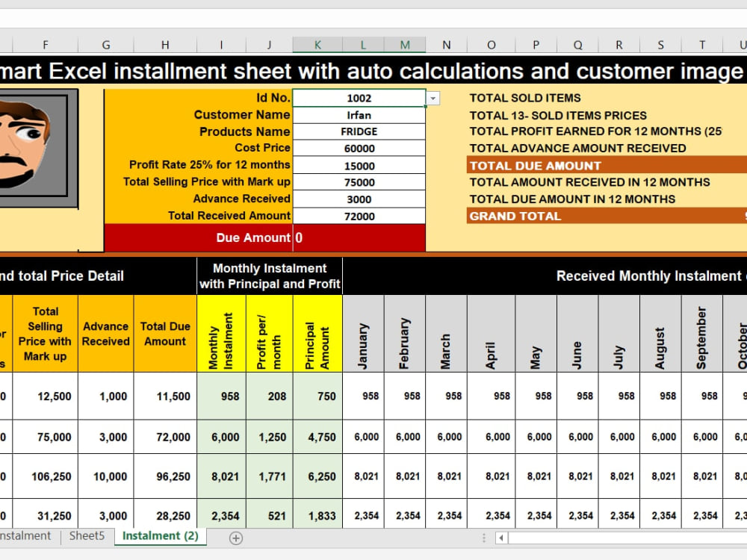Select the Instalment (2) sheet tab
Image resolution: width=747 pixels, height=560 pixels.
(x=160, y=535)
